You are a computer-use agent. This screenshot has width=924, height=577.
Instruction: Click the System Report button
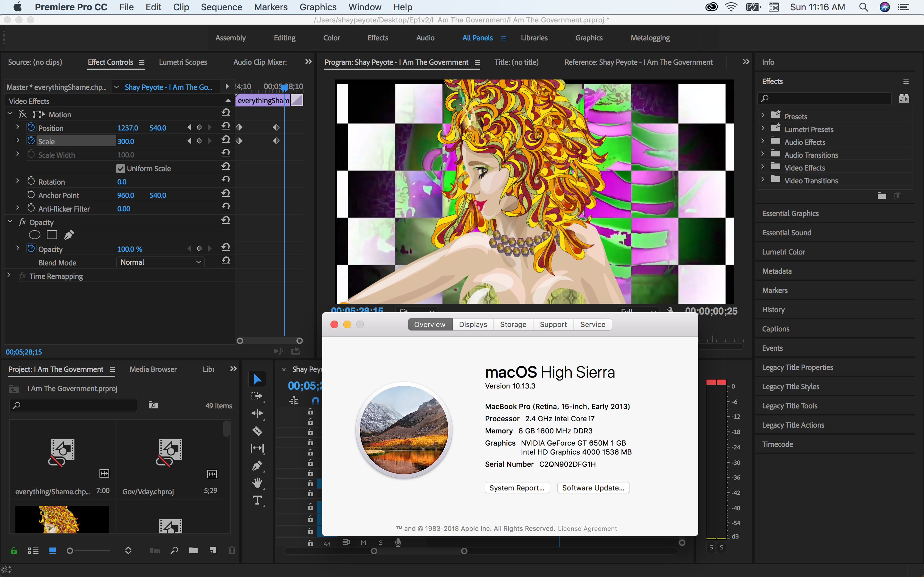[517, 488]
